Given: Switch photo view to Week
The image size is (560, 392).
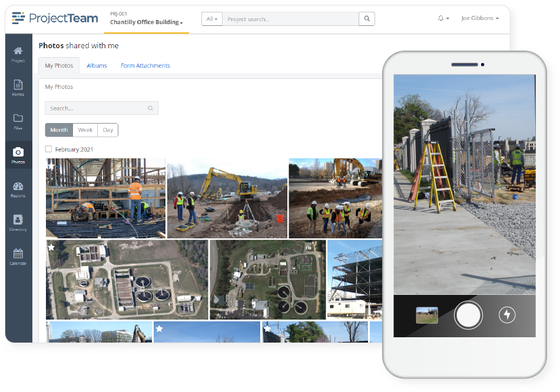Looking at the screenshot, I should pyautogui.click(x=85, y=129).
